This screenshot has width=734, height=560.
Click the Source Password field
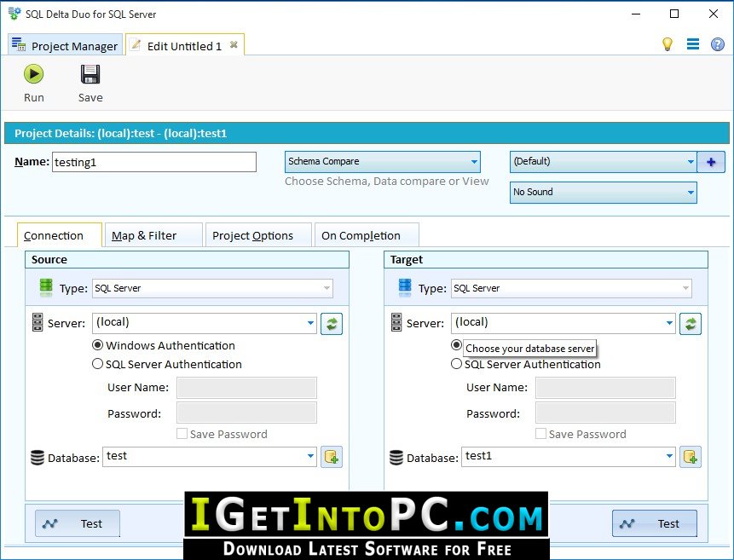coord(246,413)
